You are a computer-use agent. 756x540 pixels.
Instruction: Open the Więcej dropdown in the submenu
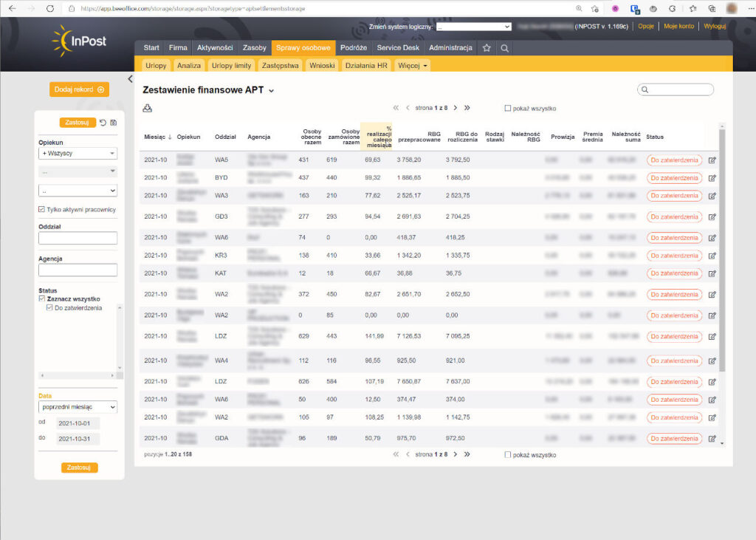point(413,65)
